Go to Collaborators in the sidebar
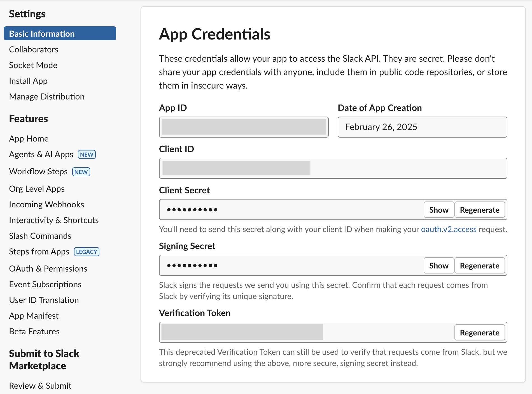 (34, 50)
